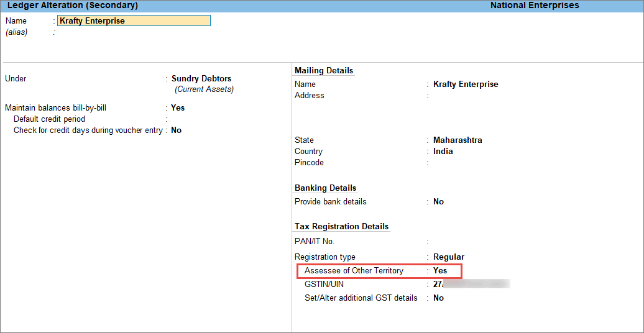Toggle Check for credit days No value
The width and height of the screenshot is (644, 333).
click(x=176, y=130)
